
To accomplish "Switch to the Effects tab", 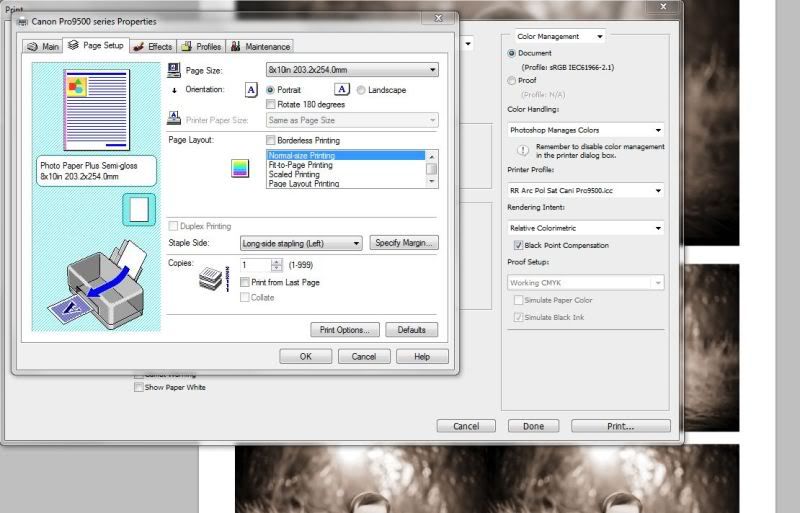I will (x=152, y=46).
